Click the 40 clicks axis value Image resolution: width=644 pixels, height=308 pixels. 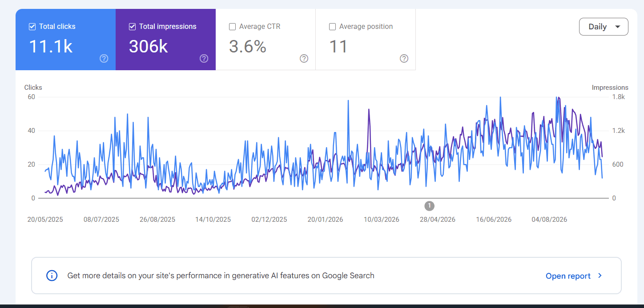[x=31, y=131]
